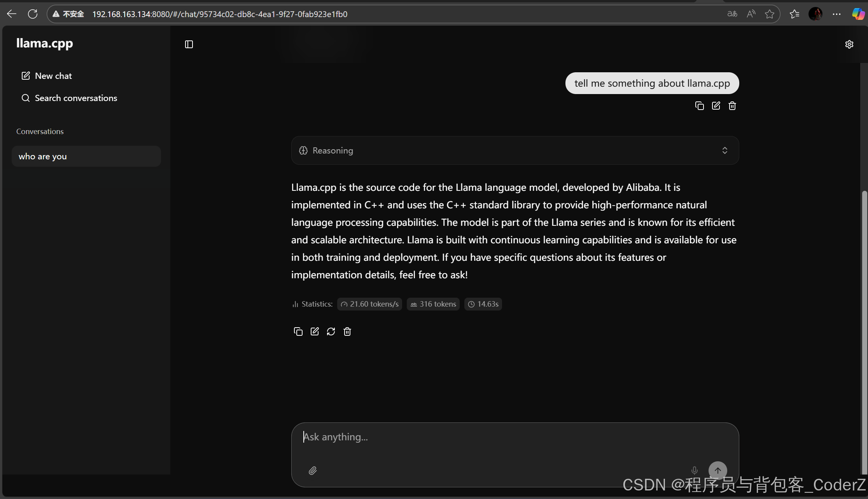This screenshot has width=868, height=499.
Task: Attach a file with paperclip icon
Action: [x=313, y=471]
